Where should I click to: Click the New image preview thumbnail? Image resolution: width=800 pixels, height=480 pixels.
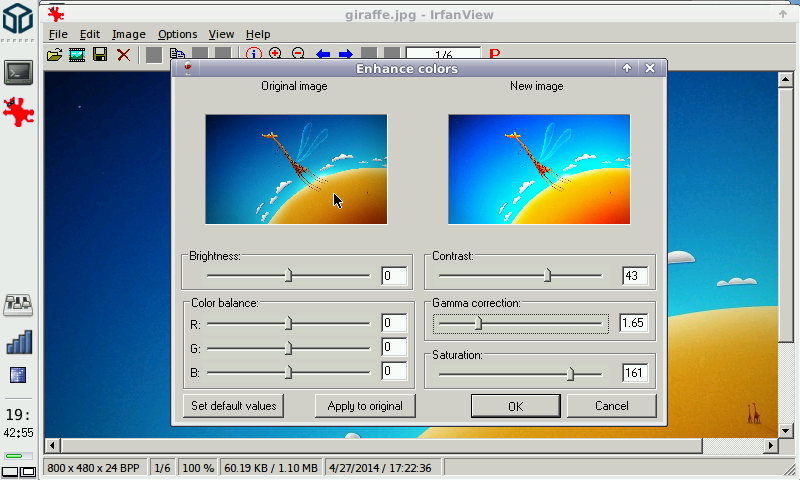539,168
